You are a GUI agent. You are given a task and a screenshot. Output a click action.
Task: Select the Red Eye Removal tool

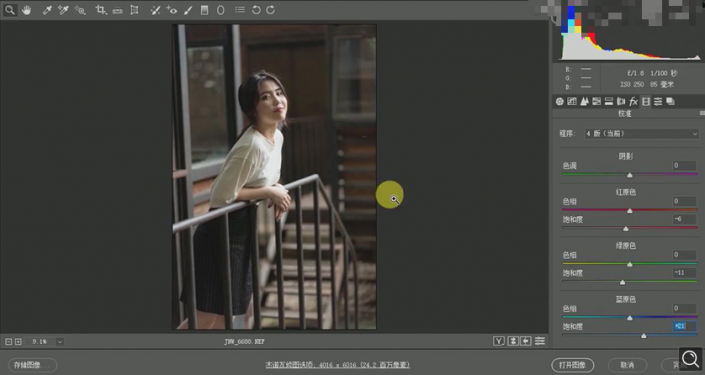171,10
